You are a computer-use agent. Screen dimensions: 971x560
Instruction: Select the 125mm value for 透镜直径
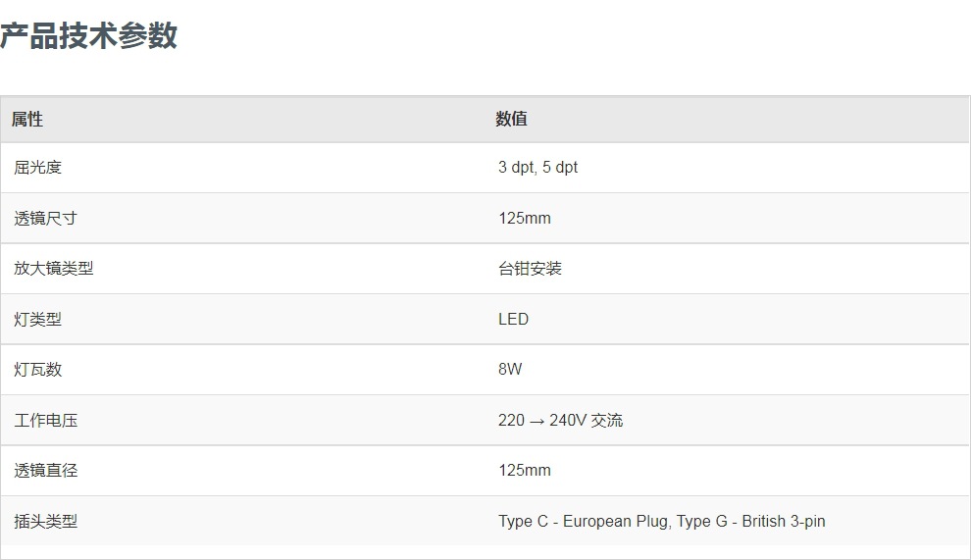524,471
